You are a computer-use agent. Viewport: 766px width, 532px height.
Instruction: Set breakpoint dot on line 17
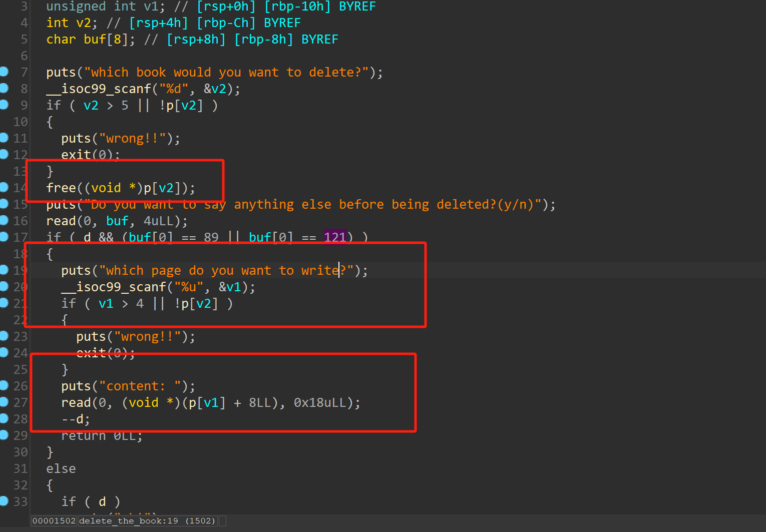click(x=4, y=237)
